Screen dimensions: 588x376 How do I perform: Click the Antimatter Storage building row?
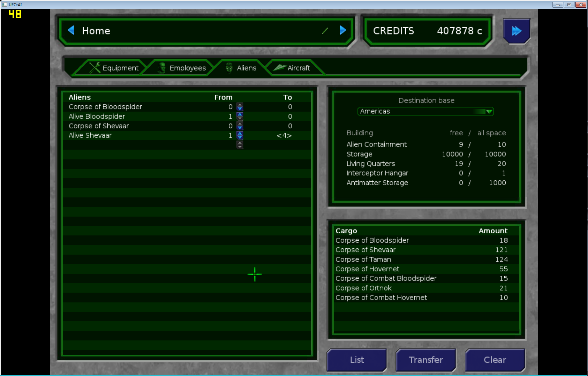click(x=426, y=183)
